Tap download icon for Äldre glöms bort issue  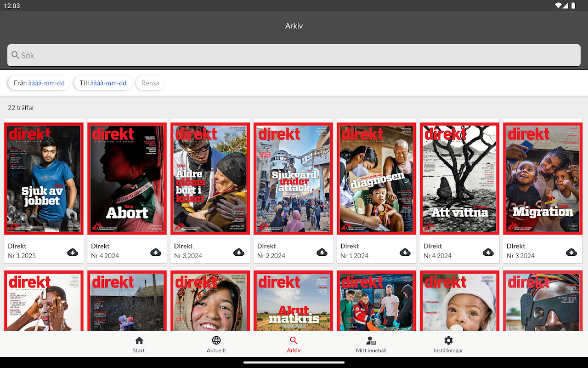239,252
